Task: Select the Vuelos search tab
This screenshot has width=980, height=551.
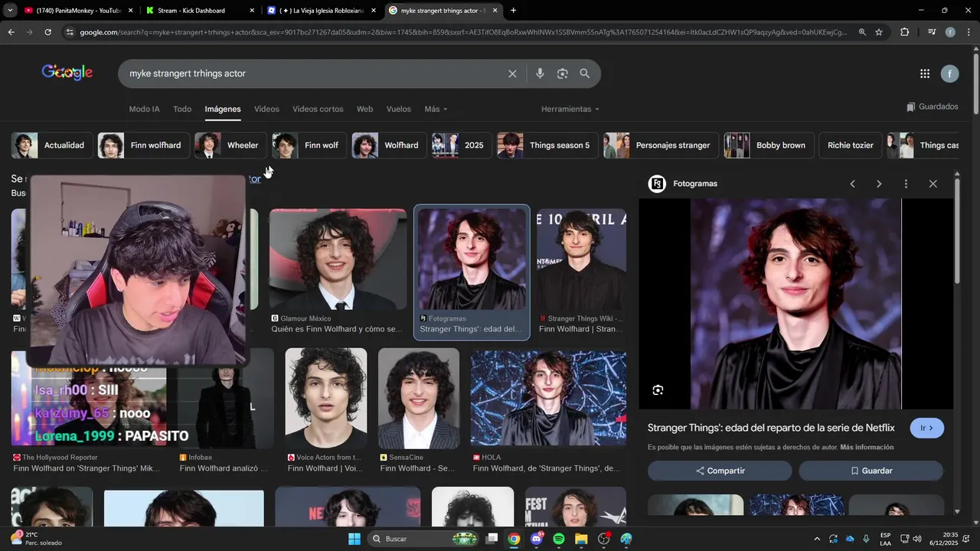Action: click(398, 109)
